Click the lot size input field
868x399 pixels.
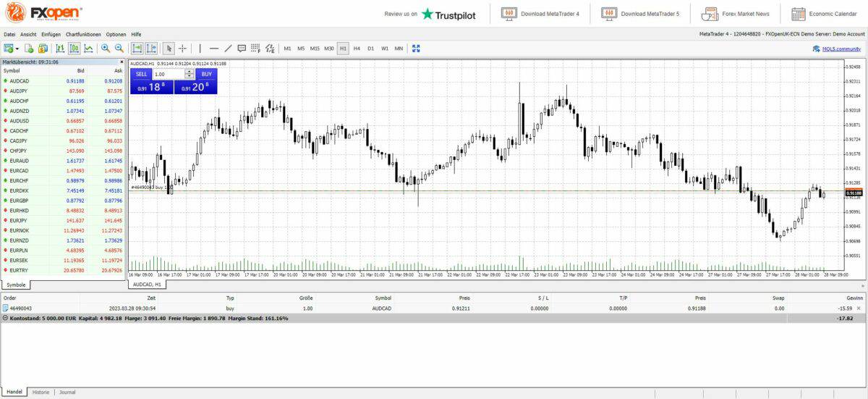coord(169,74)
